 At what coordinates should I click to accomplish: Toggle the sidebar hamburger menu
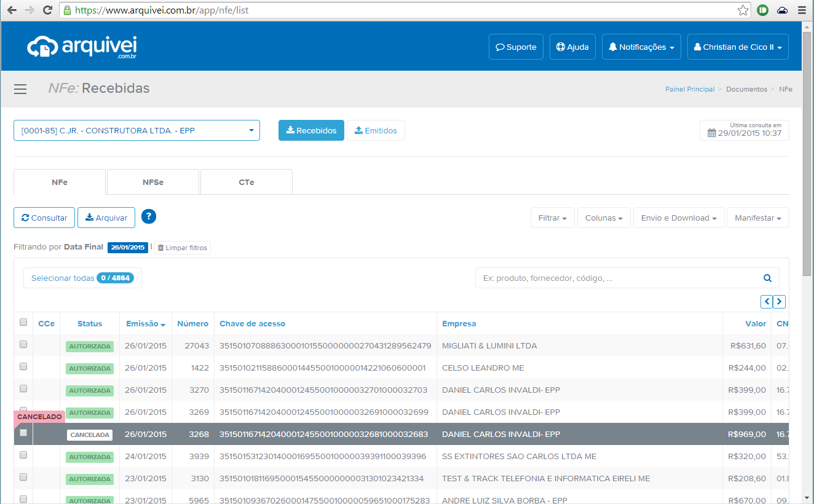pyautogui.click(x=20, y=89)
